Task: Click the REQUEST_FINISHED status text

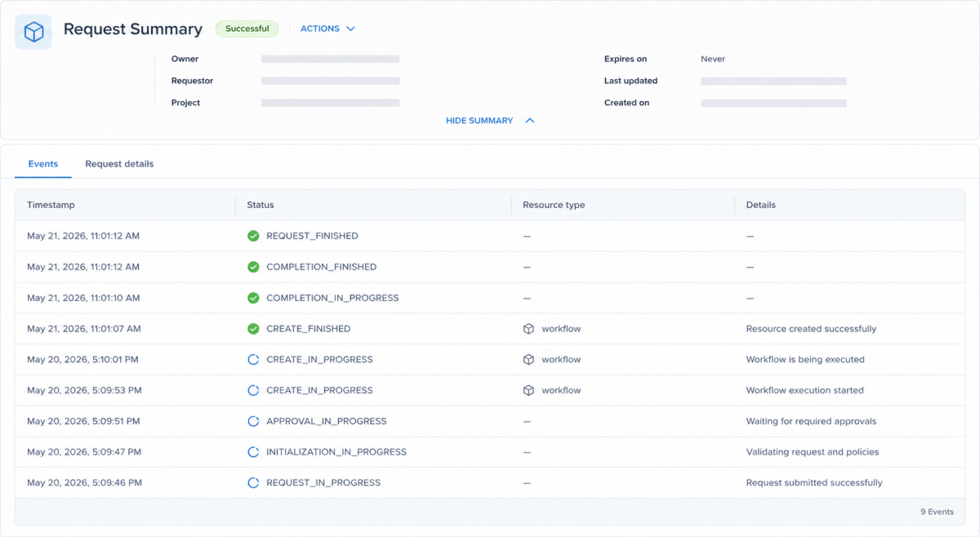Action: [x=312, y=236]
